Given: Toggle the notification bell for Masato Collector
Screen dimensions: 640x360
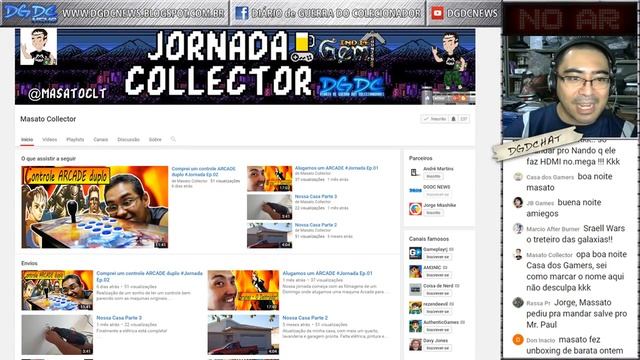Looking at the screenshot, I should pyautogui.click(x=453, y=119).
